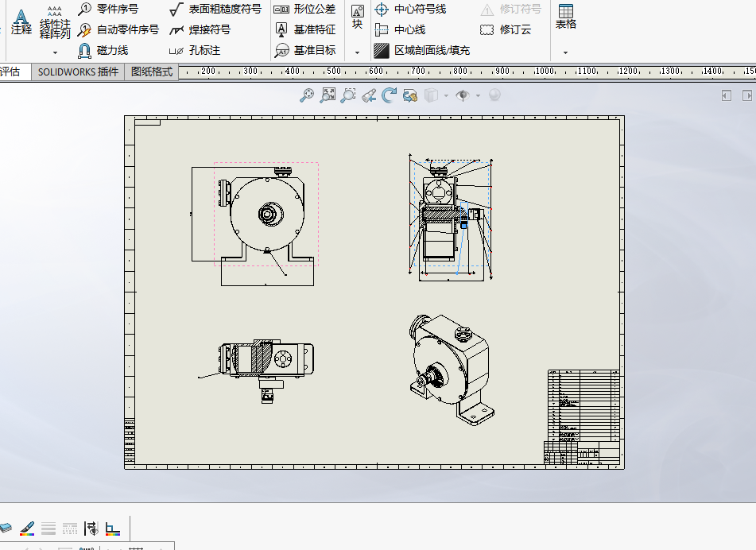Open the 图纸格式 sheet format tab

151,72
